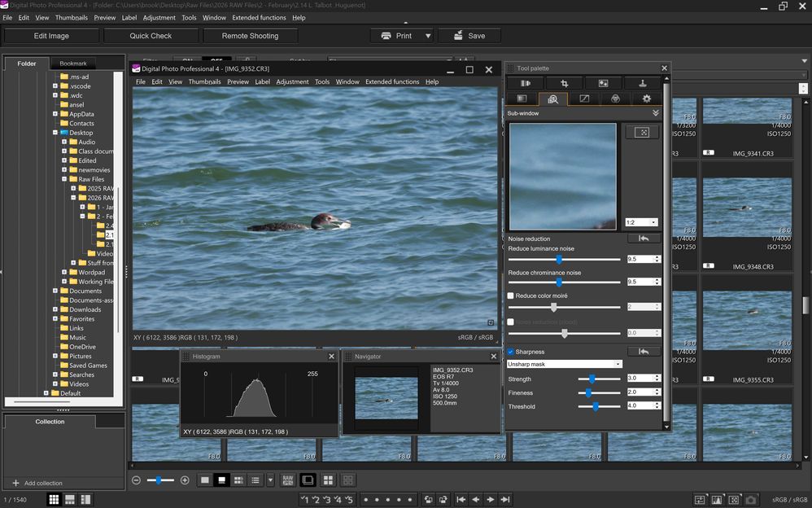Switch to the Bookmark tab
812x508 pixels.
(x=73, y=63)
